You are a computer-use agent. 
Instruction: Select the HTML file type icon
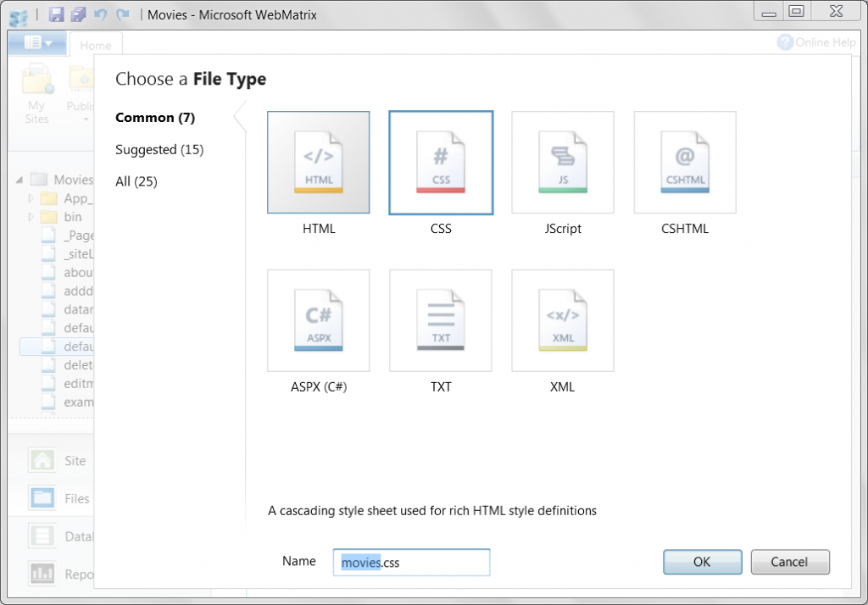coord(319,162)
